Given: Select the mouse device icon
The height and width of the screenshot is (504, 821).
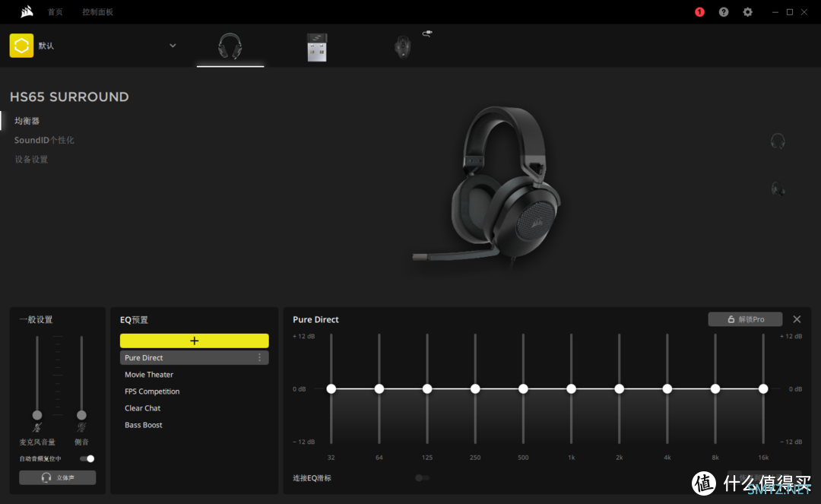Looking at the screenshot, I should pyautogui.click(x=402, y=46).
